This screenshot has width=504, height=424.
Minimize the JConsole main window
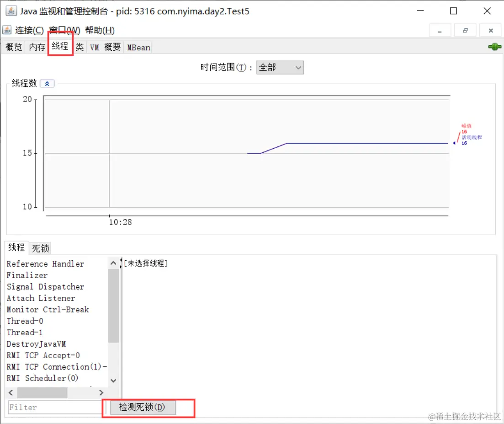(420, 11)
